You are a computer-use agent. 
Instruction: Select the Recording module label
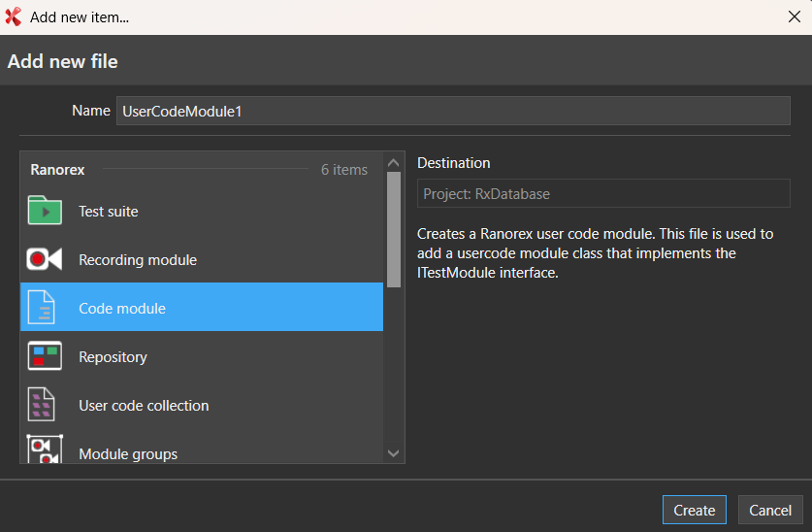point(138,260)
